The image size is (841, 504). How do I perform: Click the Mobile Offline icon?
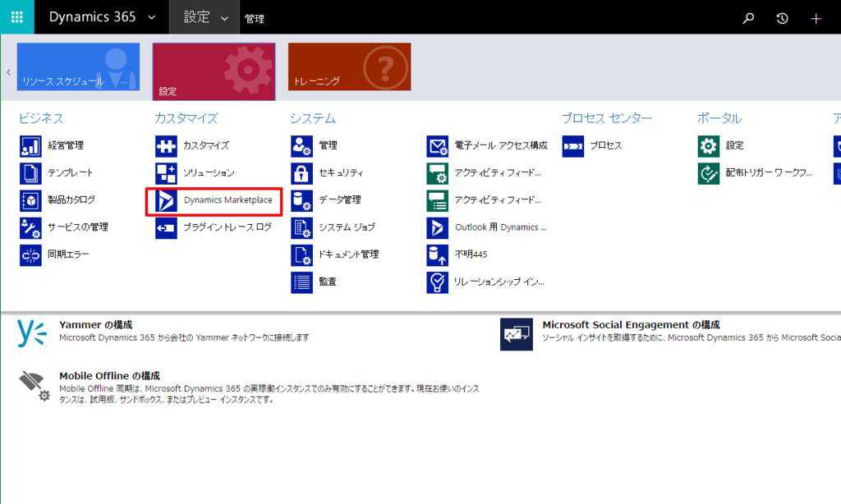(x=34, y=386)
